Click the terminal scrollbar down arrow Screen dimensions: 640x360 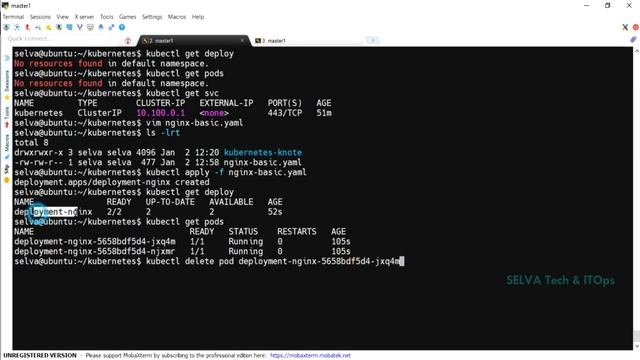(636, 347)
